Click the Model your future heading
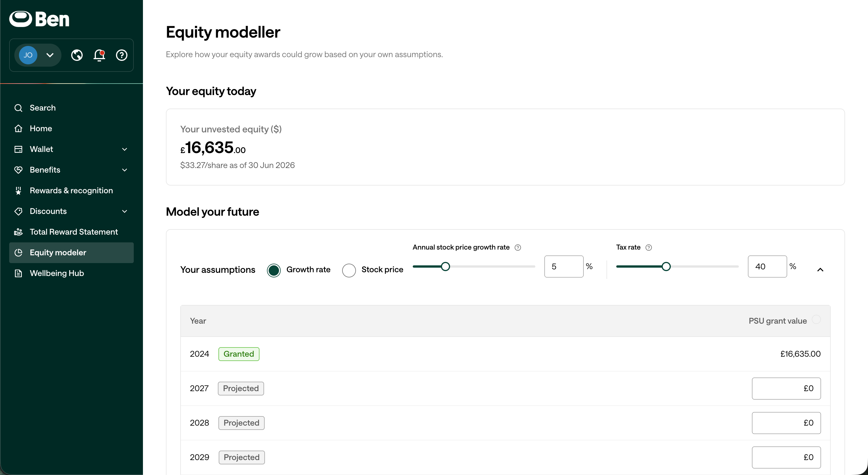This screenshot has width=868, height=475. [212, 212]
